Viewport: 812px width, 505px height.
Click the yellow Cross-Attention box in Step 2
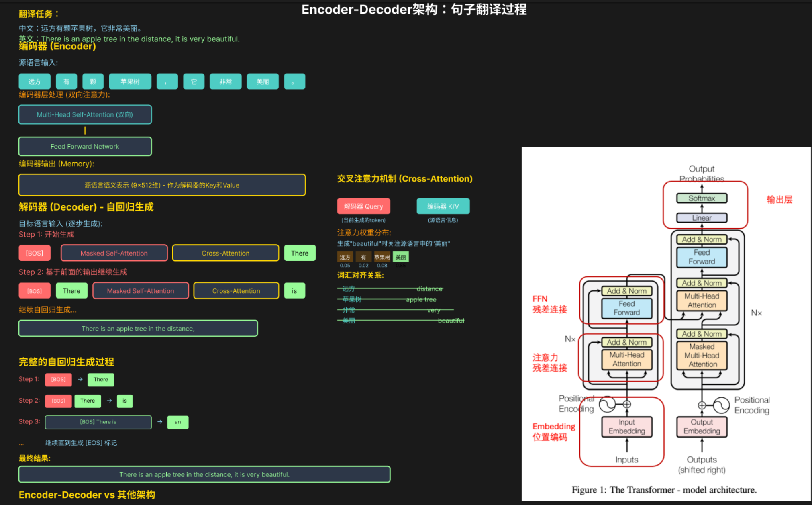(x=236, y=291)
